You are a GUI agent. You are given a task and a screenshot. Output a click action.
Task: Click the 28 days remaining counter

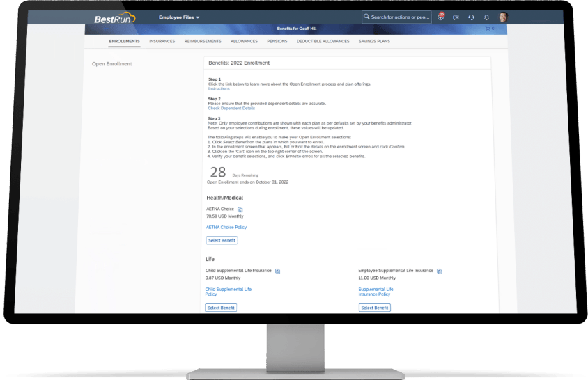click(x=218, y=173)
